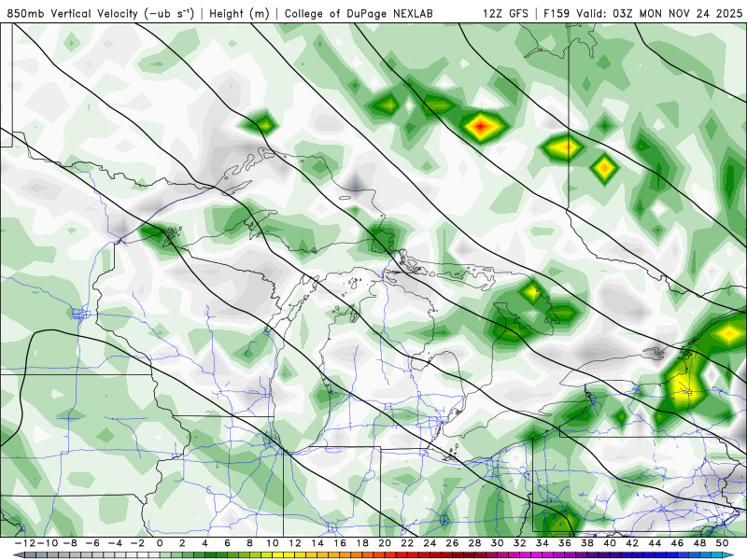Screen dimensions: 747x560
Task: Click the 28 value on the color scale
Action: click(474, 543)
